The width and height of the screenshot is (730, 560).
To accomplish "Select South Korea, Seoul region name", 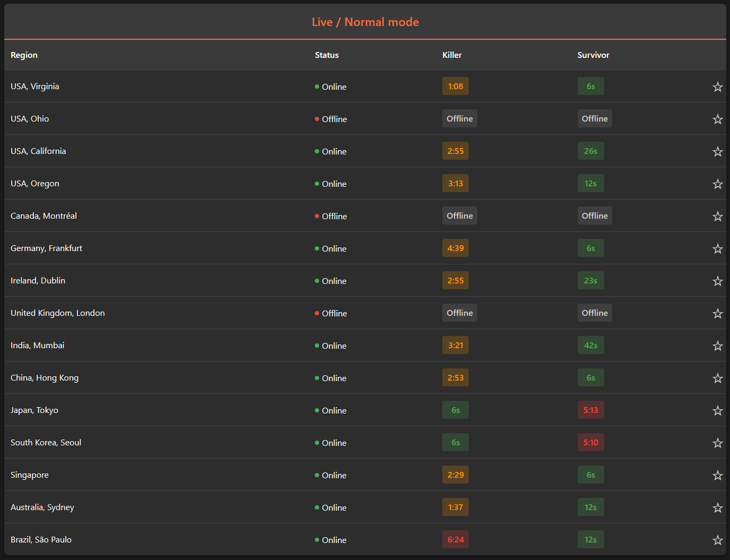I will click(46, 443).
